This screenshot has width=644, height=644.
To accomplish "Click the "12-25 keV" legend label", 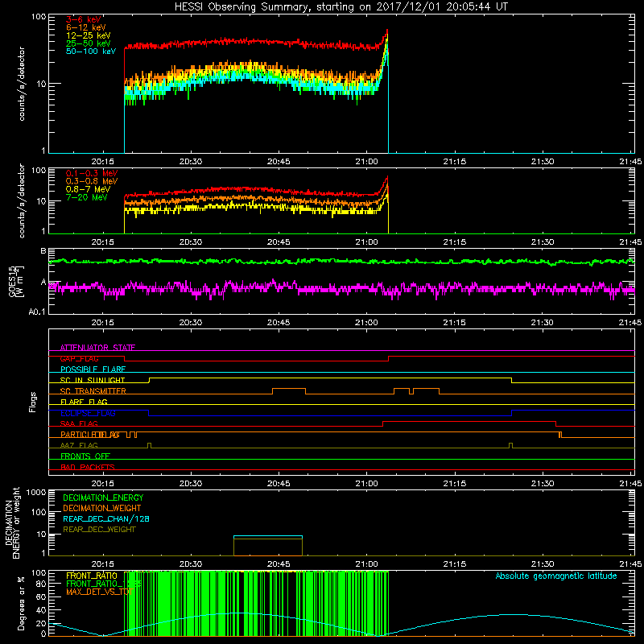I will click(x=89, y=35).
